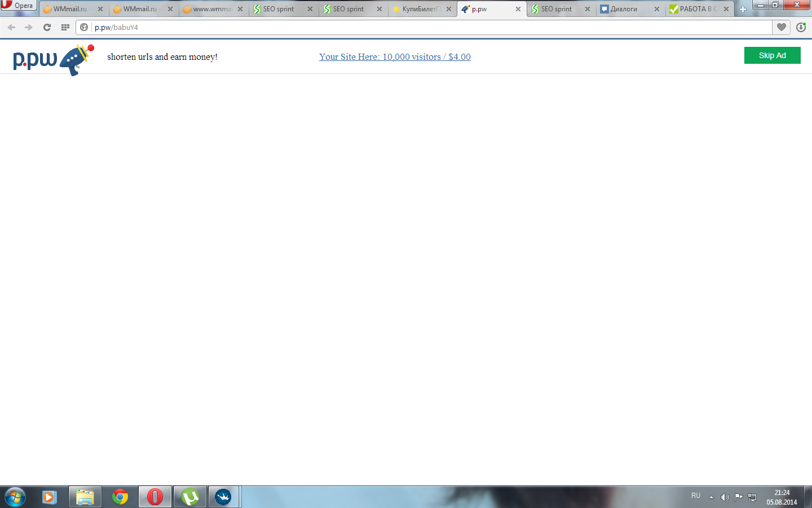Switch to the www.wmmail tab

213,9
